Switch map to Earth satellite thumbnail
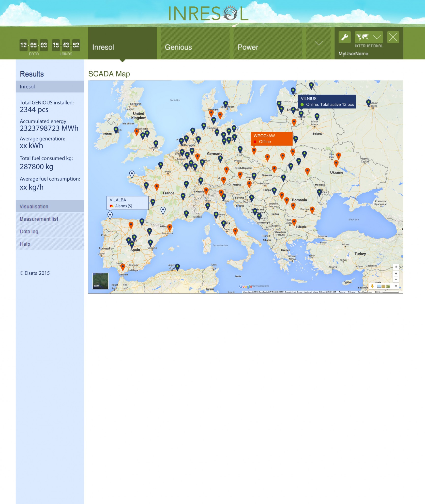Screen dimensions: 425x504 (100, 281)
